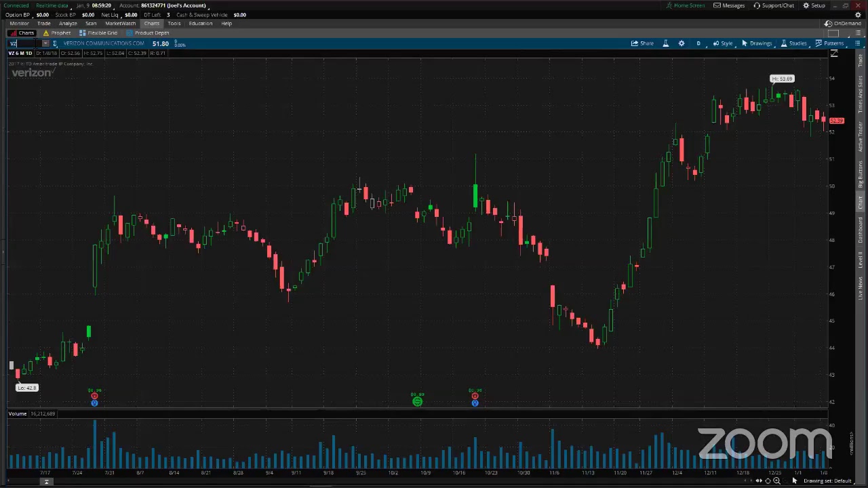Open Active Trader side panel

861,137
